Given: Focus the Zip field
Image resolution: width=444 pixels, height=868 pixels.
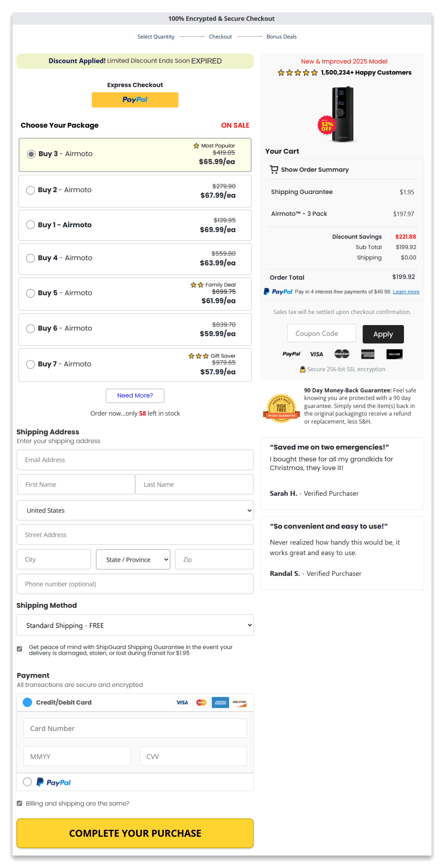Looking at the screenshot, I should (214, 559).
